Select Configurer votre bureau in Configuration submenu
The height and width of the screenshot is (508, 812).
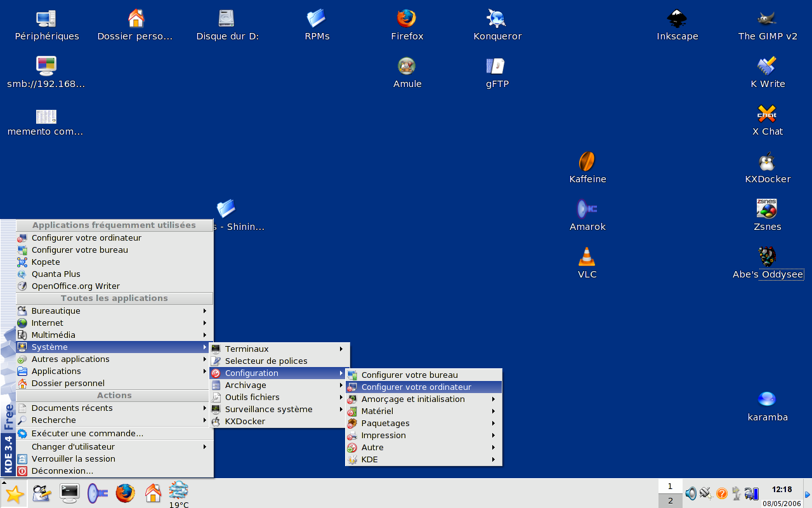point(424,375)
